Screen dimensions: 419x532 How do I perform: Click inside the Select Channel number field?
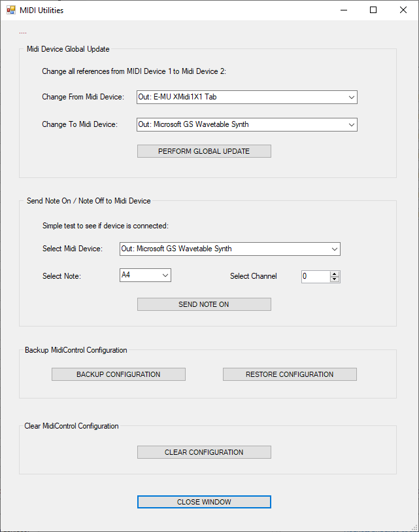point(316,277)
